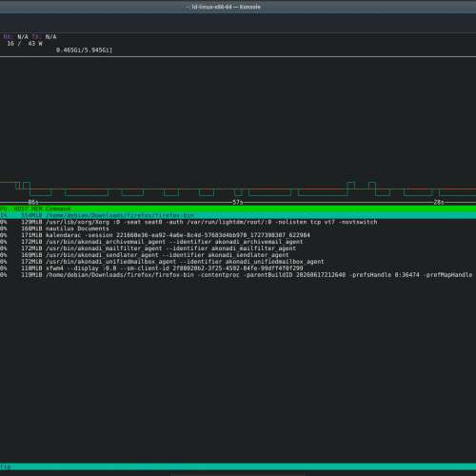Sort by the Command column header
Viewport: 476px width, 476px height.
click(58, 208)
